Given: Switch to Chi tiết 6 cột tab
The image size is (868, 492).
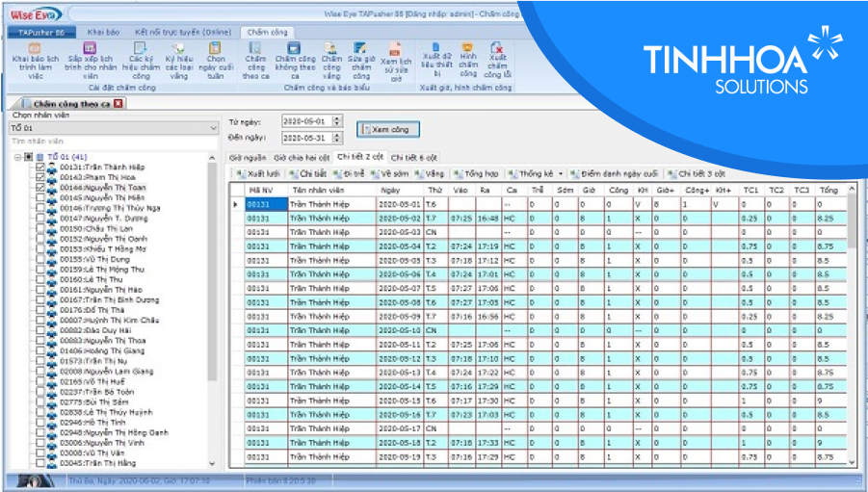Looking at the screenshot, I should [414, 158].
